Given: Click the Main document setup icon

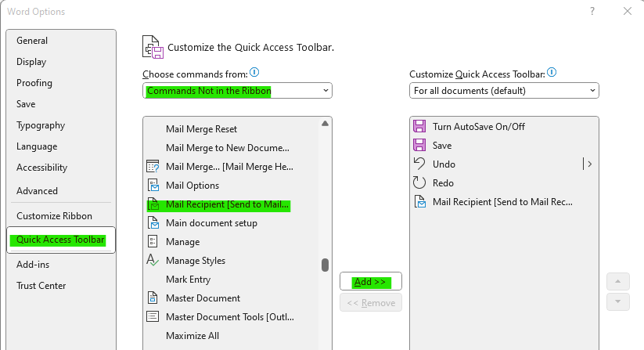Looking at the screenshot, I should (153, 222).
